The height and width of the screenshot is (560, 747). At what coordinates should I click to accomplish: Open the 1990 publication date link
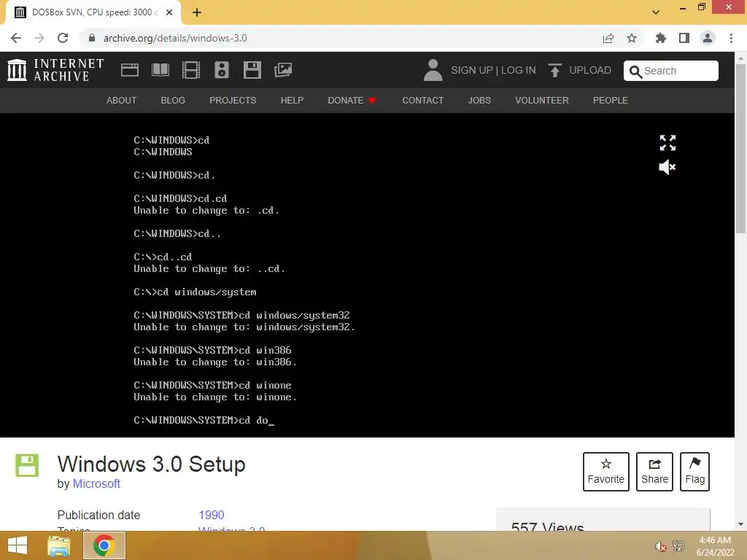(212, 516)
